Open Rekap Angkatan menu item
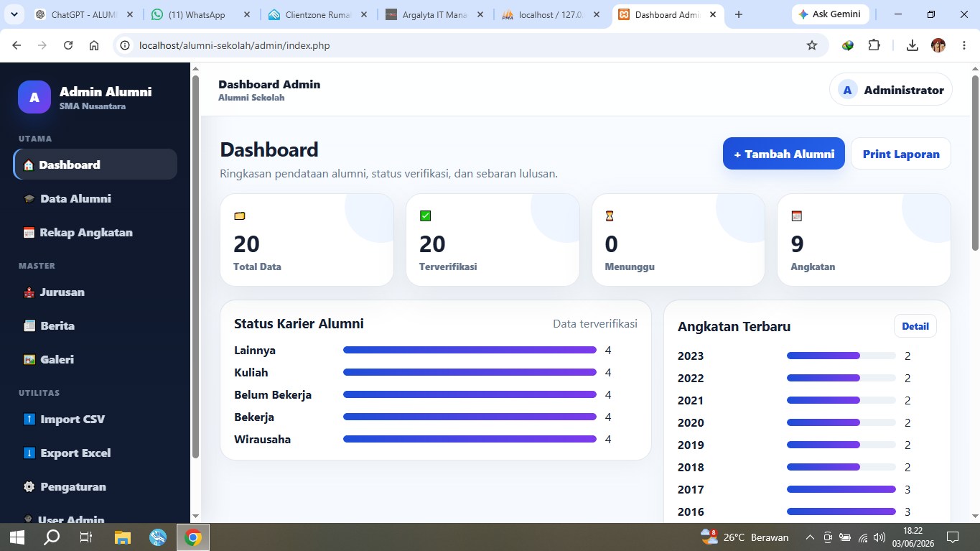The image size is (980, 551). (x=95, y=232)
